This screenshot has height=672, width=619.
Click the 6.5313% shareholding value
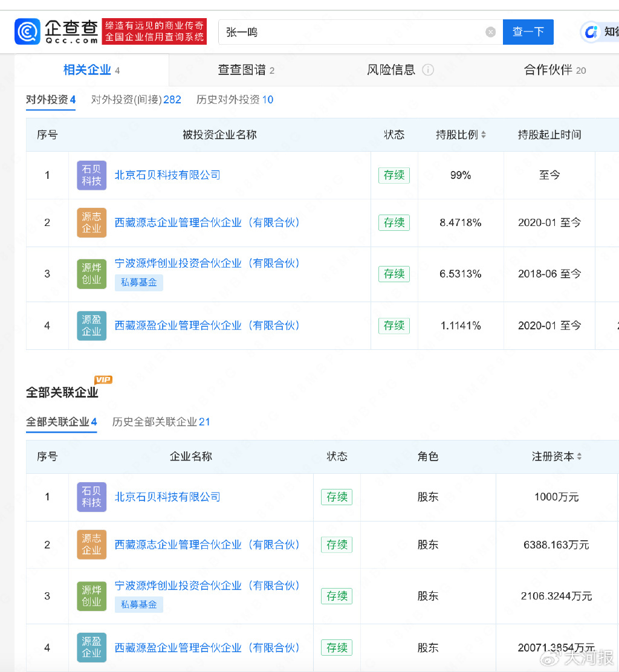tap(461, 274)
